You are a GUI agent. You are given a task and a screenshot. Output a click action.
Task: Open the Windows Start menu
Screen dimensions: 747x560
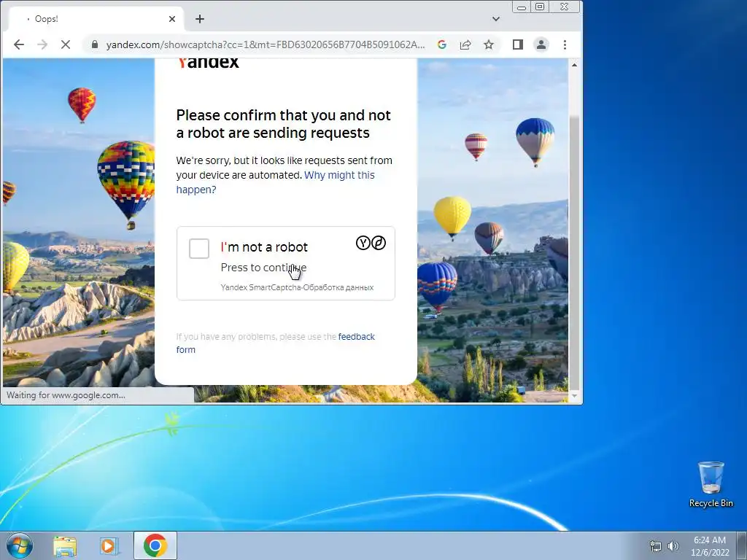[20, 545]
